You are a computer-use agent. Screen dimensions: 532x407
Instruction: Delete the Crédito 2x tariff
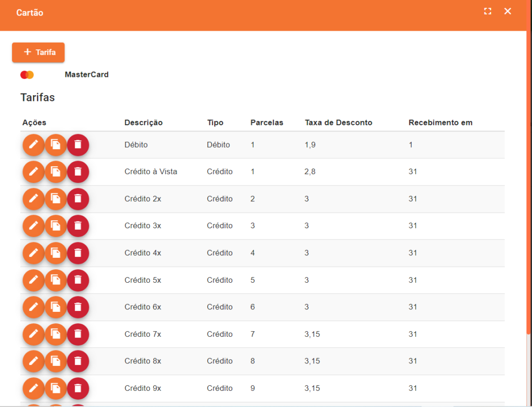78,199
